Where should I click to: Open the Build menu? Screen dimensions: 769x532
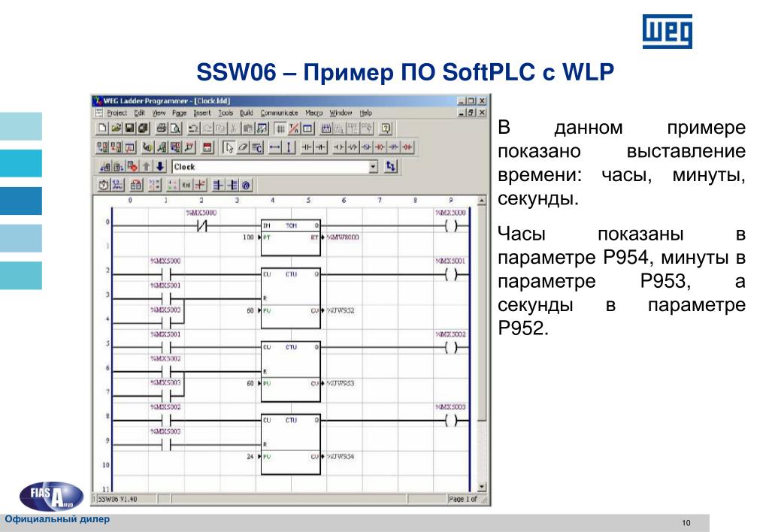(247, 113)
